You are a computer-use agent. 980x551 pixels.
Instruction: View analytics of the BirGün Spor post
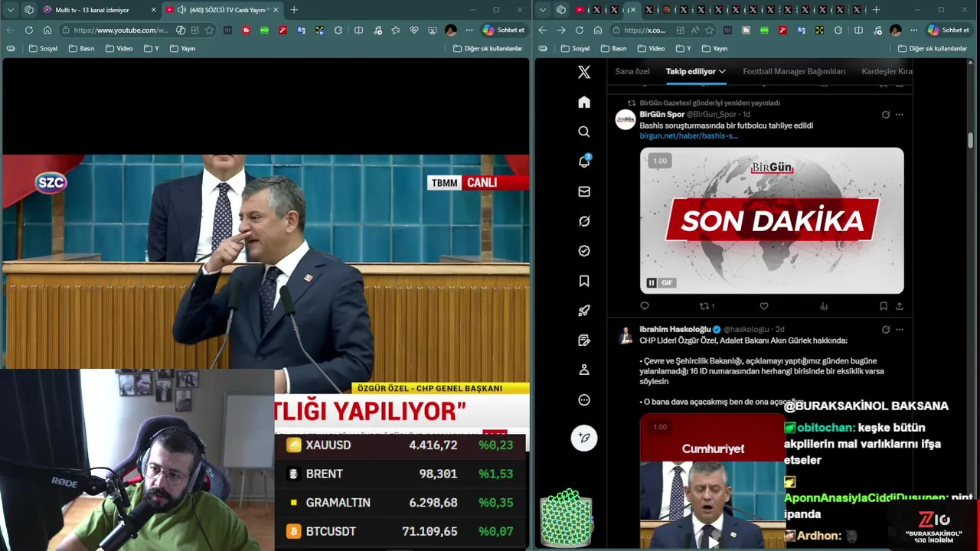click(x=824, y=306)
